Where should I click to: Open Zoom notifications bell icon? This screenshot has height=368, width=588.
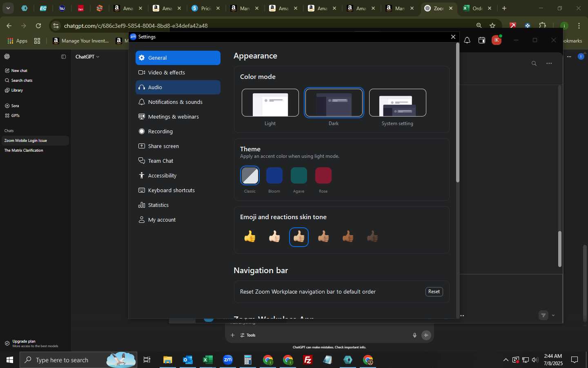[467, 40]
